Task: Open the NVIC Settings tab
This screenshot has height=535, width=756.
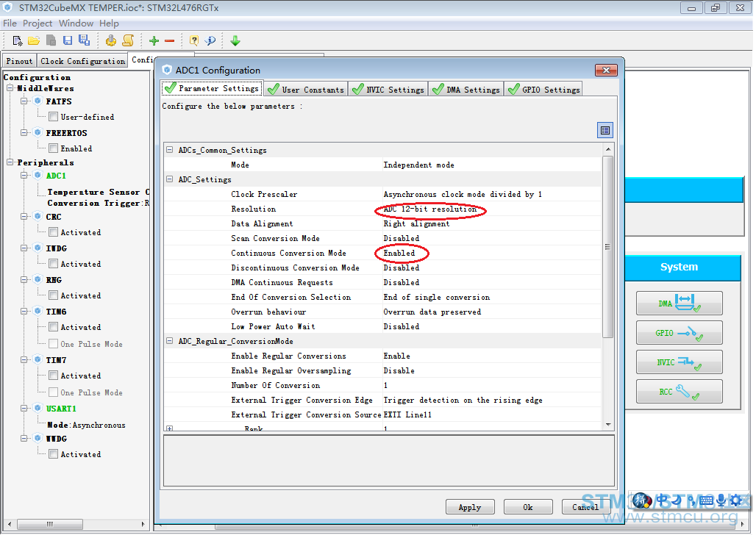Action: [x=388, y=89]
